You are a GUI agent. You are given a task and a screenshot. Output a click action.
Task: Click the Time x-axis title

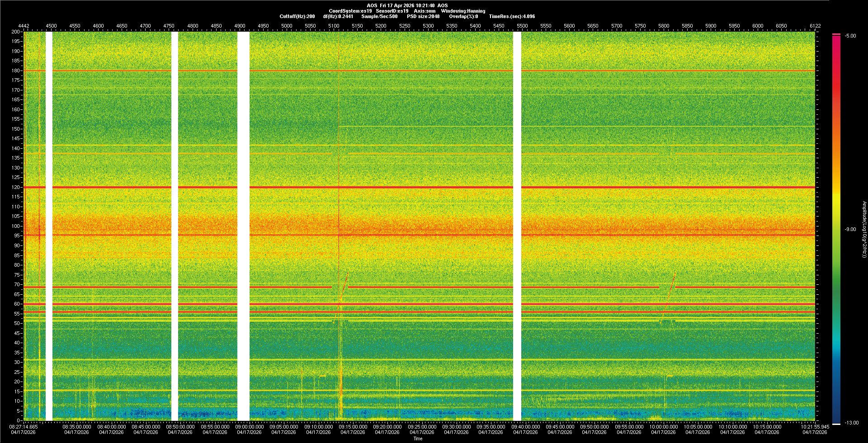pos(418,439)
